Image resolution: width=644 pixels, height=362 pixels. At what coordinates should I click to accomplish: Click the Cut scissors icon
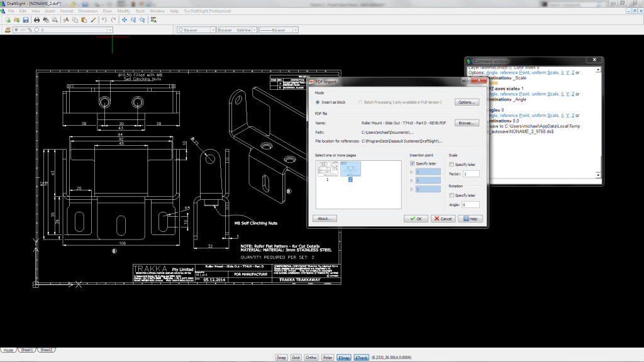click(x=66, y=20)
